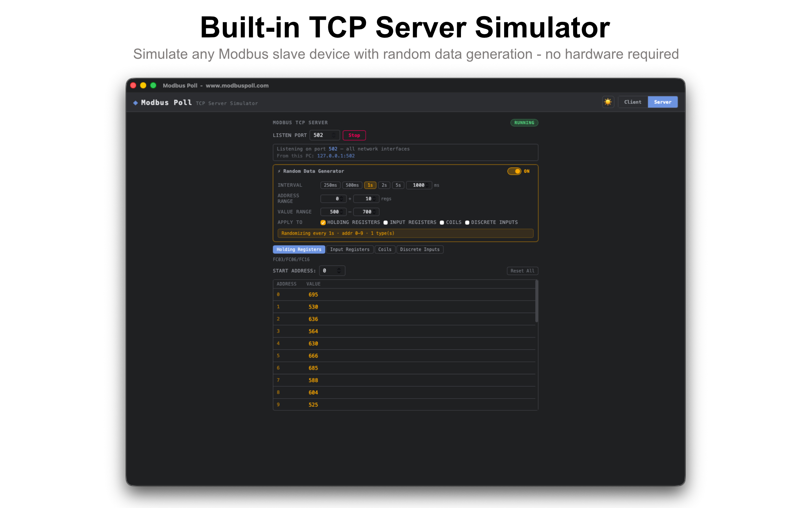Screen dimensions: 812x508
Task: Click the listen port stepper arrows
Action: [x=334, y=135]
